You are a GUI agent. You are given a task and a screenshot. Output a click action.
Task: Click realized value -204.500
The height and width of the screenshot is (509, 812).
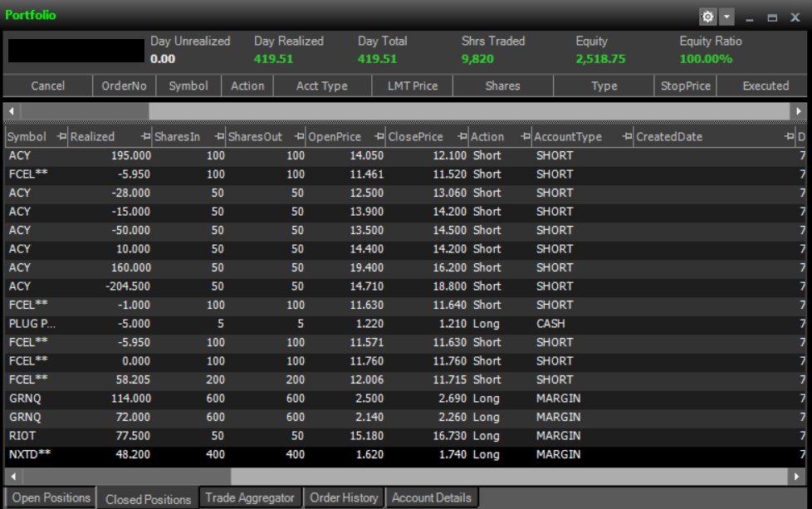128,286
